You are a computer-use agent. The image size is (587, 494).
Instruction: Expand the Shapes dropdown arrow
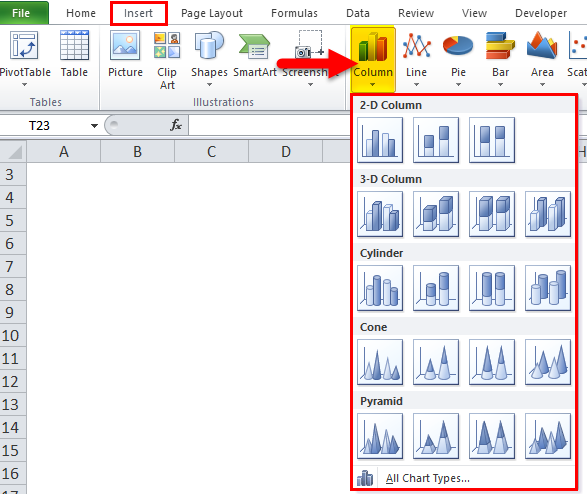coord(209,85)
